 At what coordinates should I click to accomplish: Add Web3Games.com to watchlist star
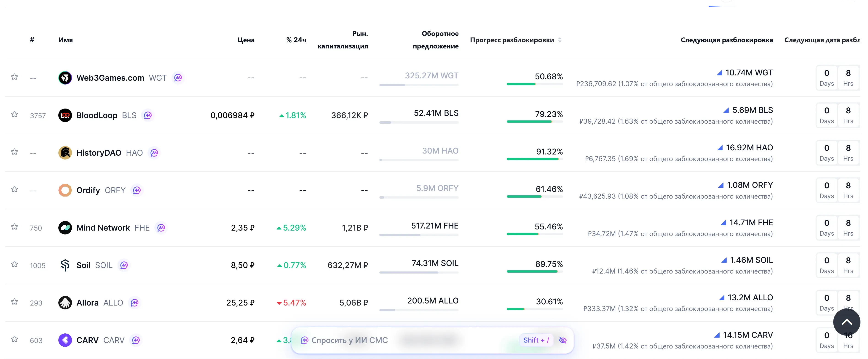pos(14,77)
